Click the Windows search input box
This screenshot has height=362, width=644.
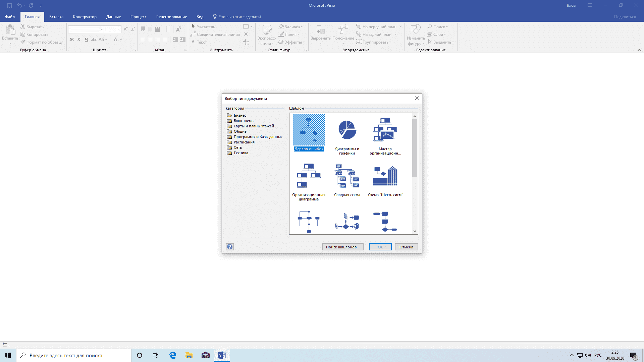74,355
